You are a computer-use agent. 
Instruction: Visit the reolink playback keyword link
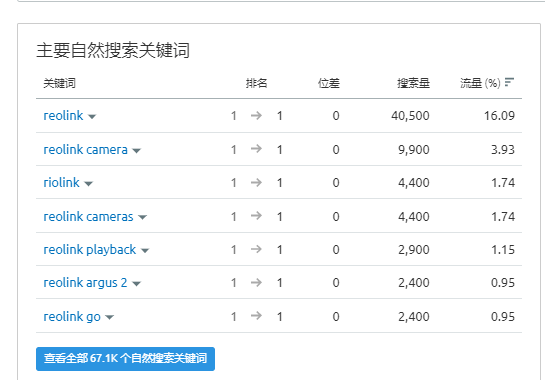pyautogui.click(x=90, y=249)
